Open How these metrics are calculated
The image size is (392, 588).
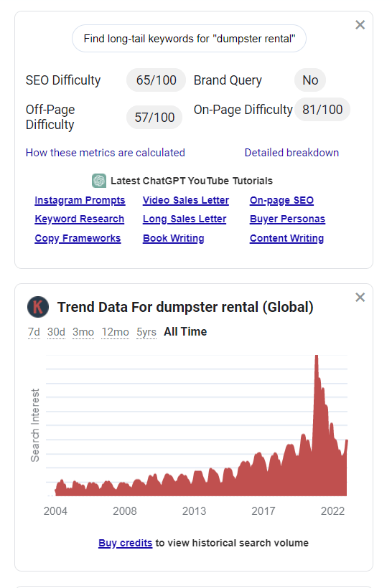coord(105,153)
